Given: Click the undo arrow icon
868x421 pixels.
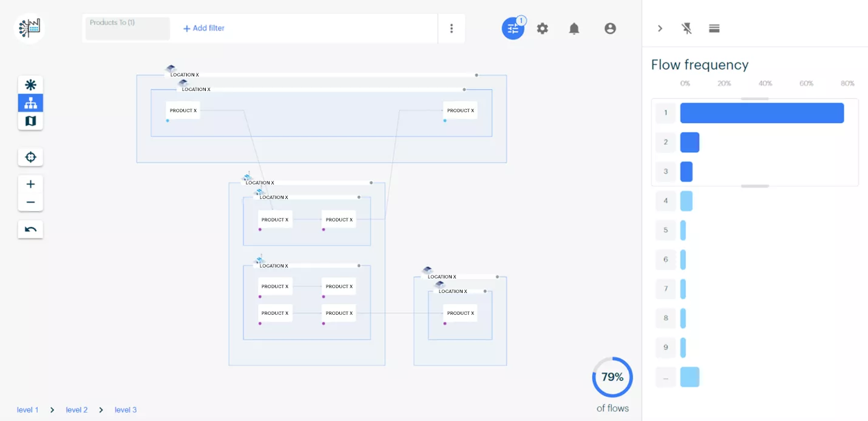Looking at the screenshot, I should pyautogui.click(x=30, y=229).
